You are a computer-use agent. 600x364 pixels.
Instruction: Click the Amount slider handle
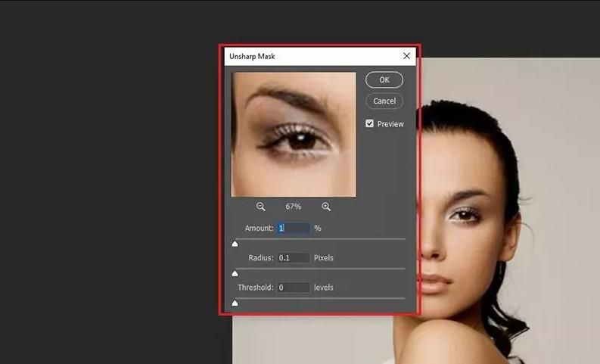coord(235,244)
